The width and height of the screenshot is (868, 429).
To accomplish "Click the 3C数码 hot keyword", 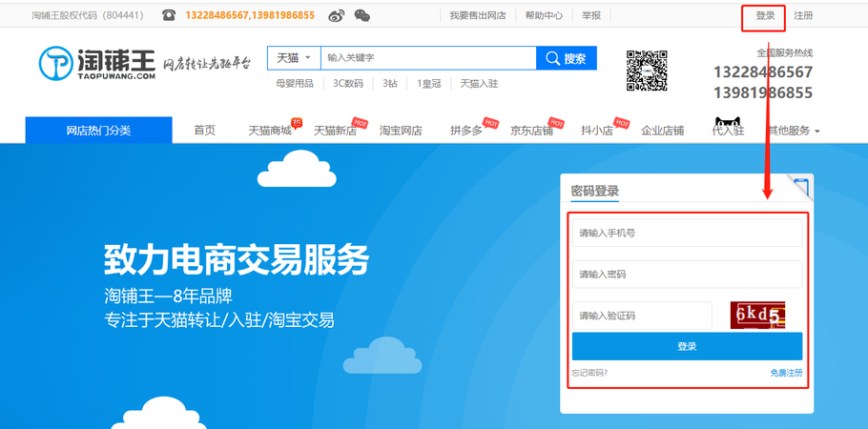I will click(347, 84).
